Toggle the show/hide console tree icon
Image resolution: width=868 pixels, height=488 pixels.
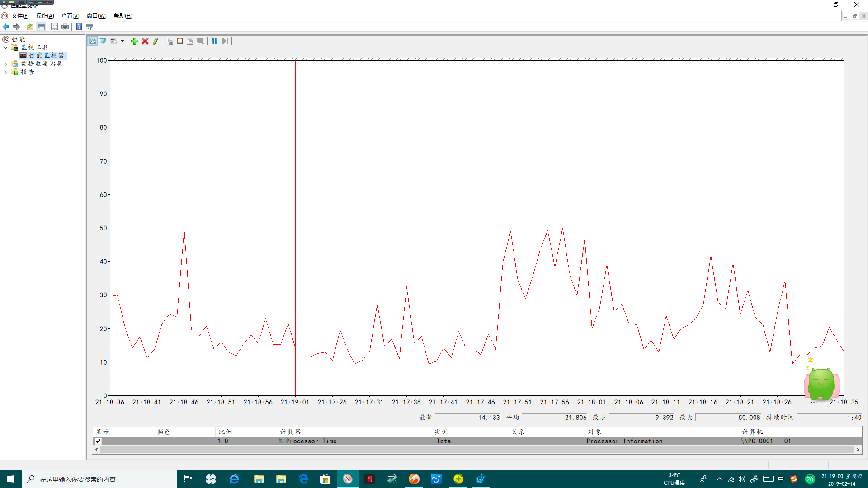tap(41, 27)
